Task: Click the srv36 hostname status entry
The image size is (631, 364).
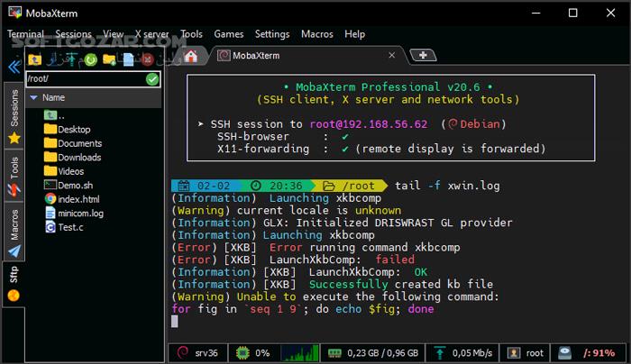Action: [198, 353]
